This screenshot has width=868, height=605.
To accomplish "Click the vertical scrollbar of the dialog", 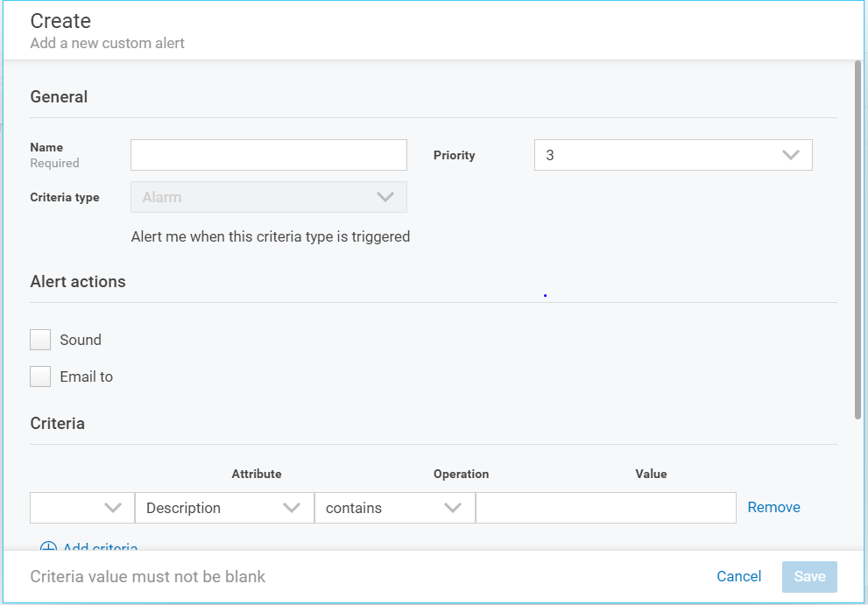I will [857, 240].
